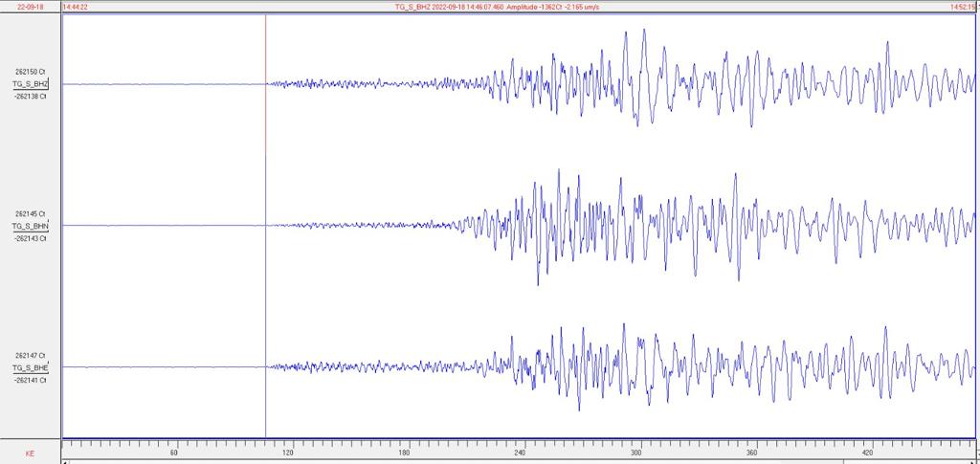Screen dimensions: 980x464
Task: Click the 262147 Ct BHE upper scale label
Action: (x=30, y=355)
